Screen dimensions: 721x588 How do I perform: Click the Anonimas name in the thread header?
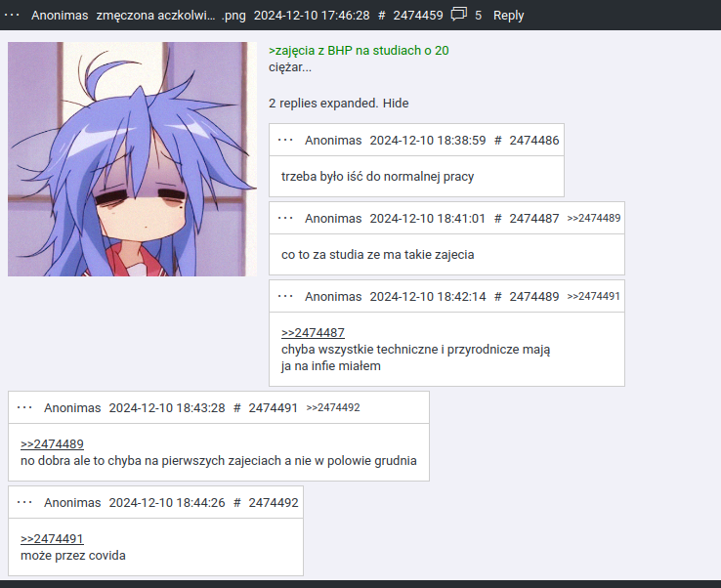click(60, 16)
